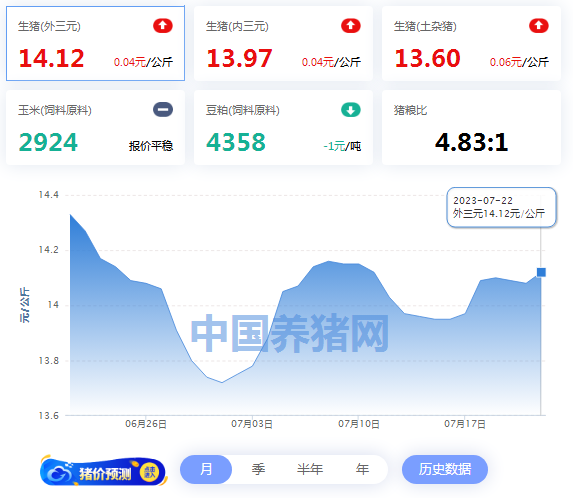The image size is (573, 498).
Task: Open the 猪价预测 banner link
Action: click(103, 471)
